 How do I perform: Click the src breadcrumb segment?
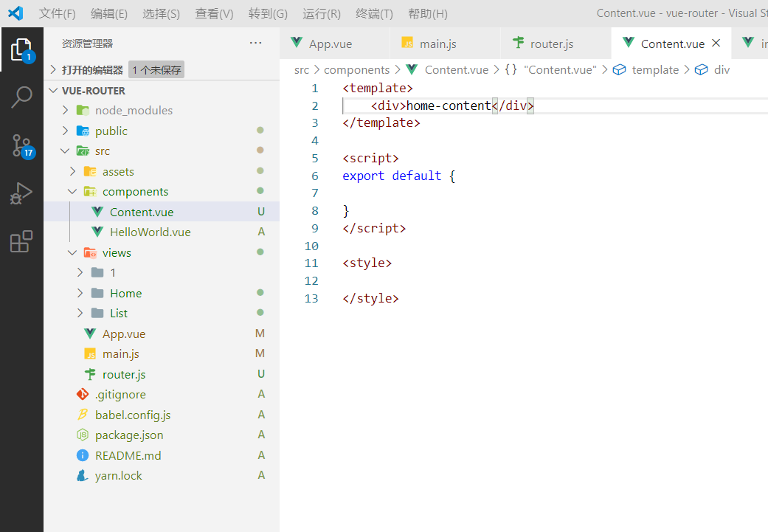302,70
